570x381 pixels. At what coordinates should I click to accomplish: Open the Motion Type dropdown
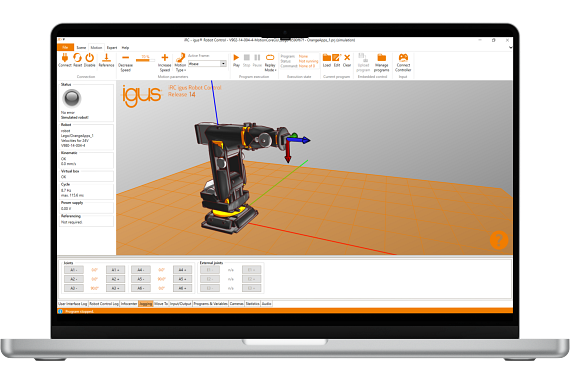(x=180, y=63)
